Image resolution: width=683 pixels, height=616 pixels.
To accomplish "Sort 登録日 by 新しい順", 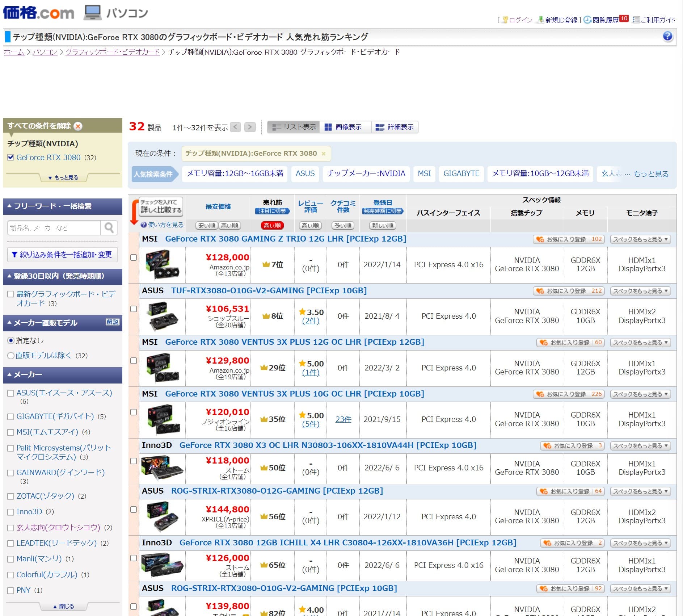I will coord(383,226).
